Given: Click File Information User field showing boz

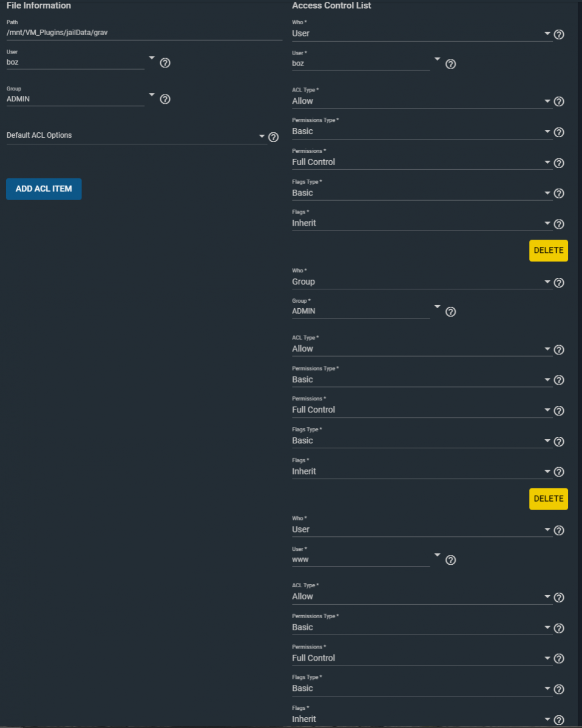Looking at the screenshot, I should [x=75, y=62].
